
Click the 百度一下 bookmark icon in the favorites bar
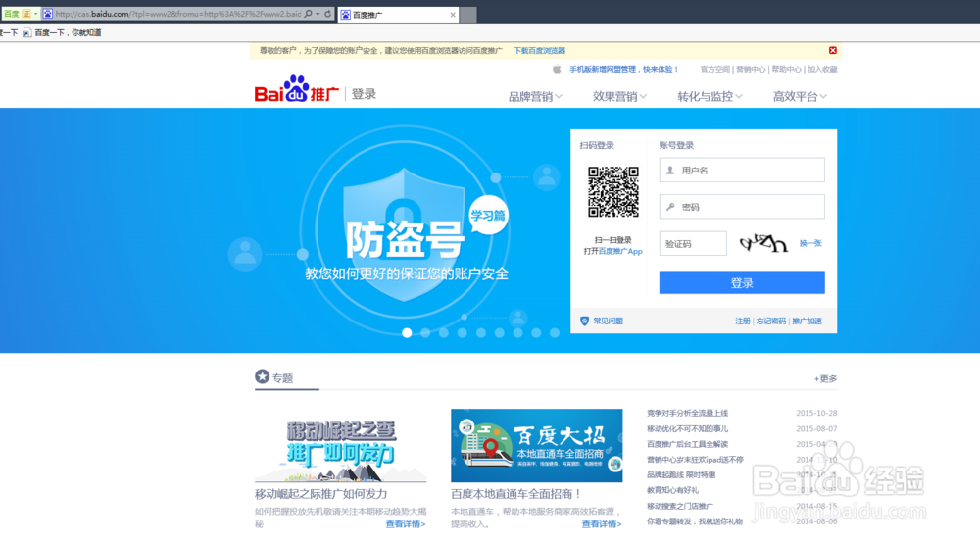[x=26, y=32]
